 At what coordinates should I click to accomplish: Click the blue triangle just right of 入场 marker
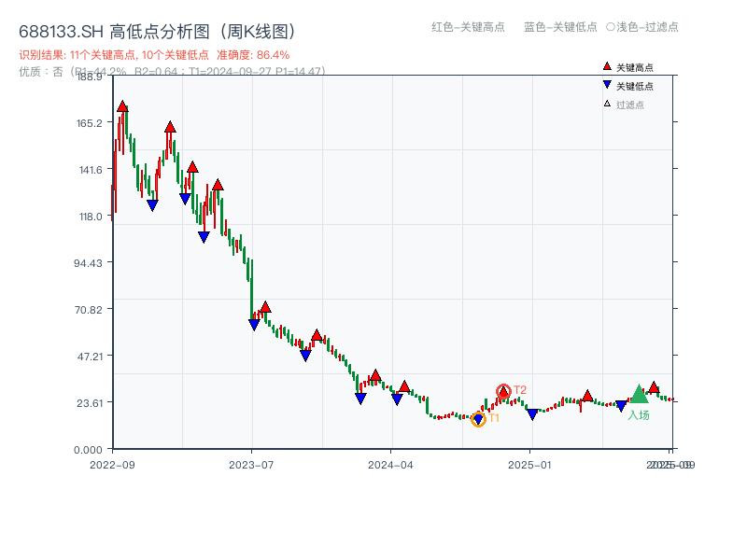click(x=621, y=405)
